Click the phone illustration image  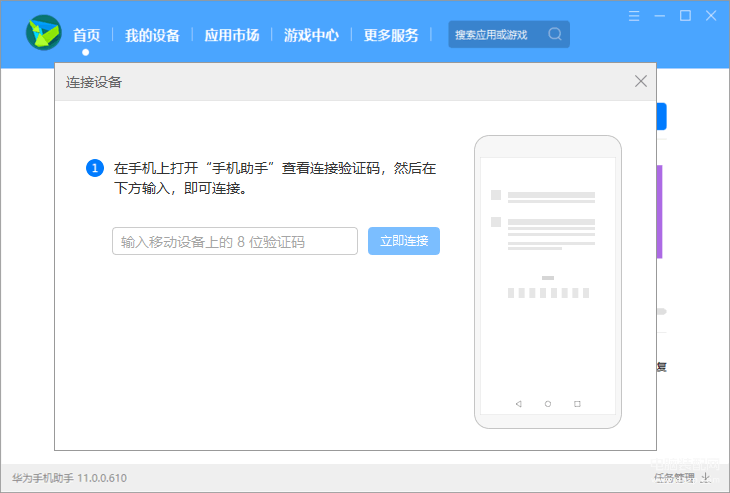(x=547, y=281)
